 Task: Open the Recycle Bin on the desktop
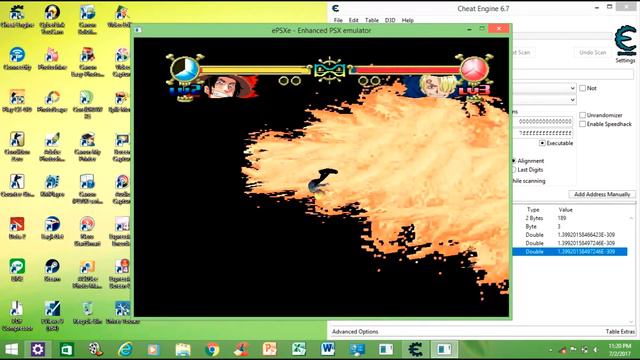tap(87, 313)
